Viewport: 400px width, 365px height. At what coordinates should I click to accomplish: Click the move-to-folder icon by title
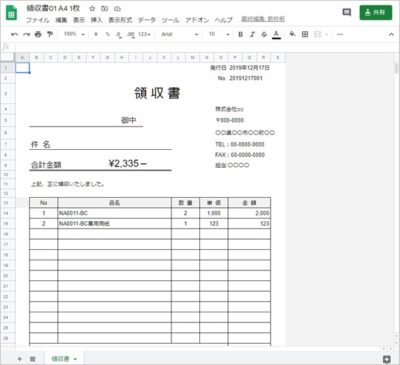[x=104, y=8]
